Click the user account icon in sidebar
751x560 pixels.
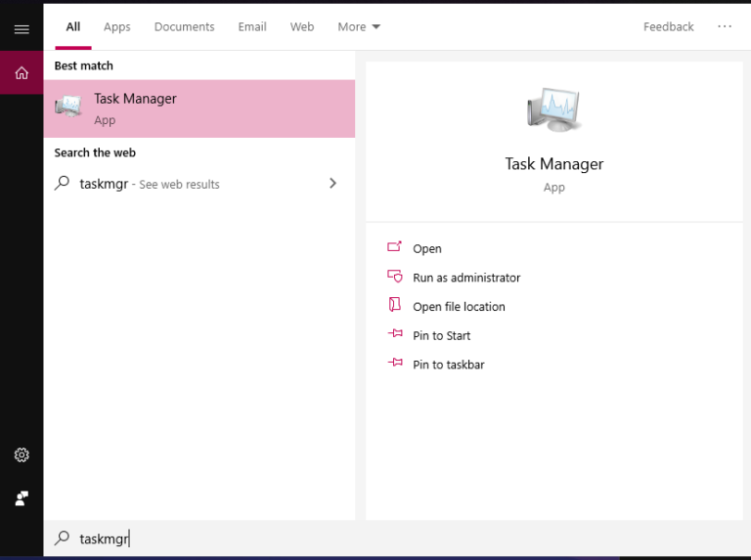pos(22,498)
